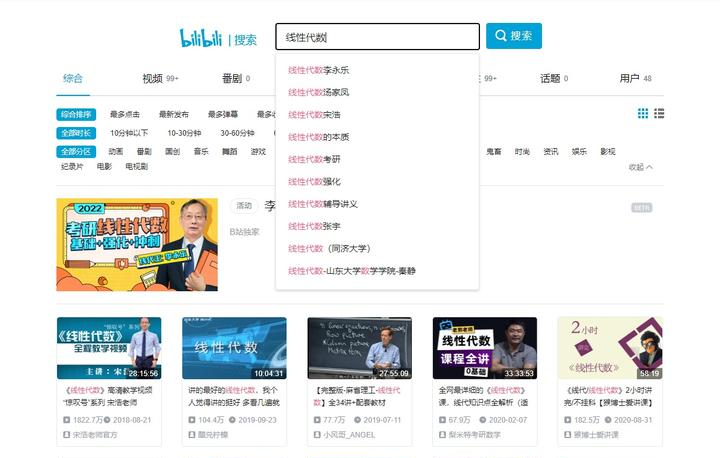
Task: Sort results by 最多弹幕
Action: (x=223, y=114)
